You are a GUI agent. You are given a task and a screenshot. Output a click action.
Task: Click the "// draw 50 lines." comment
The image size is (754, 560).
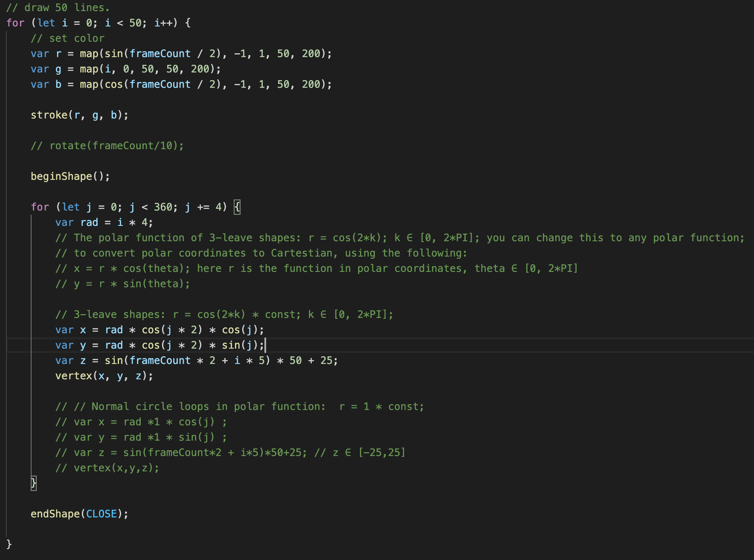(58, 8)
